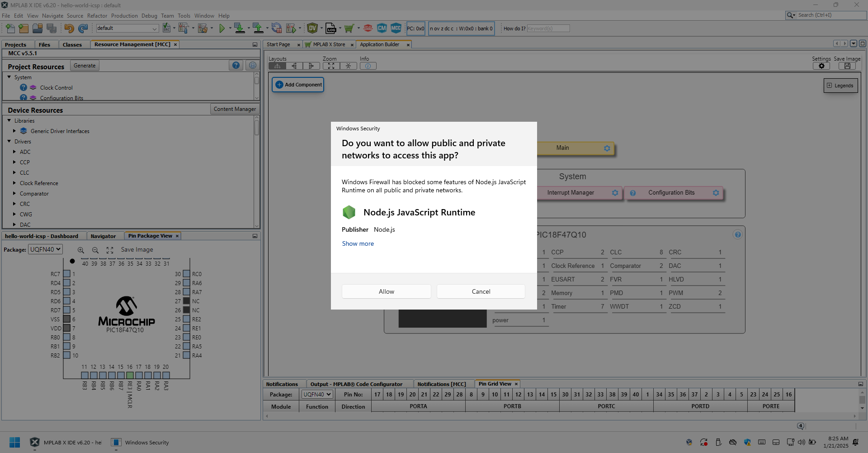Click the gear icon on the Main block
Screen dimensions: 868x453
coord(607,148)
